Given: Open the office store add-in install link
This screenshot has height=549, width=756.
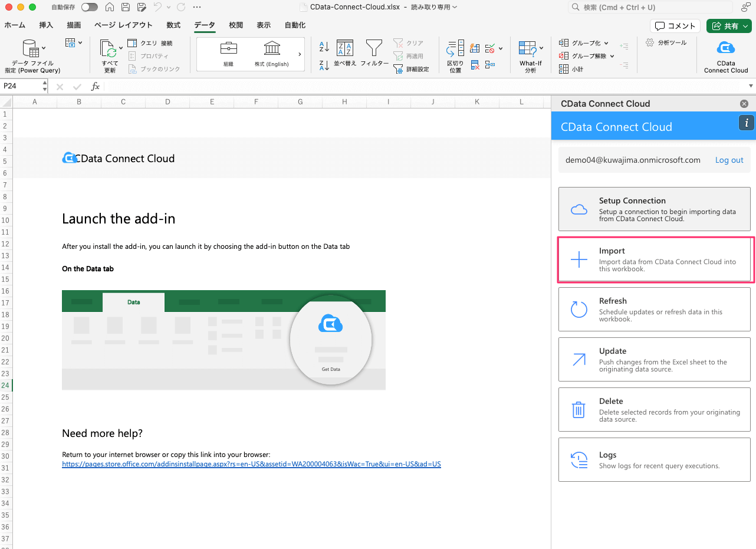Looking at the screenshot, I should tap(251, 464).
